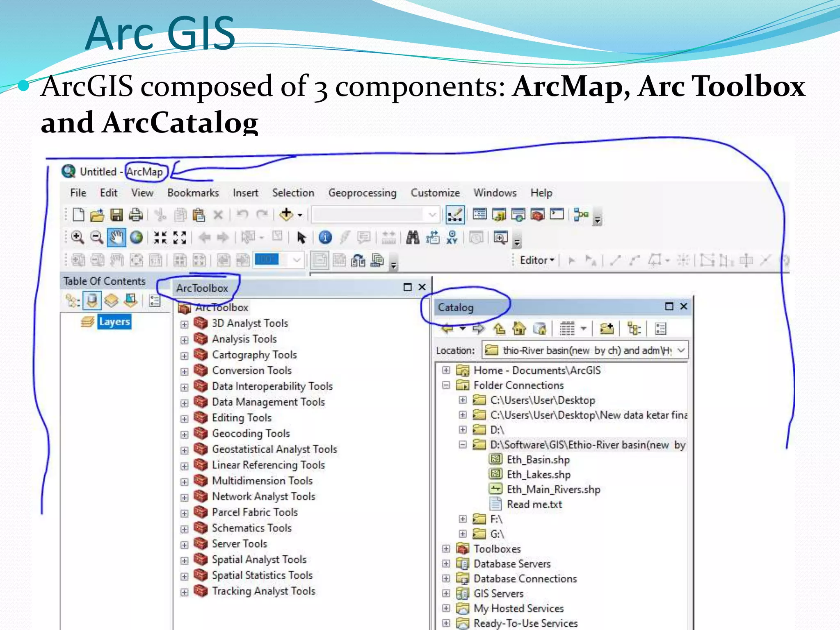Click the Fixed Zoom Out arrows icon
840x630 pixels.
(180, 237)
